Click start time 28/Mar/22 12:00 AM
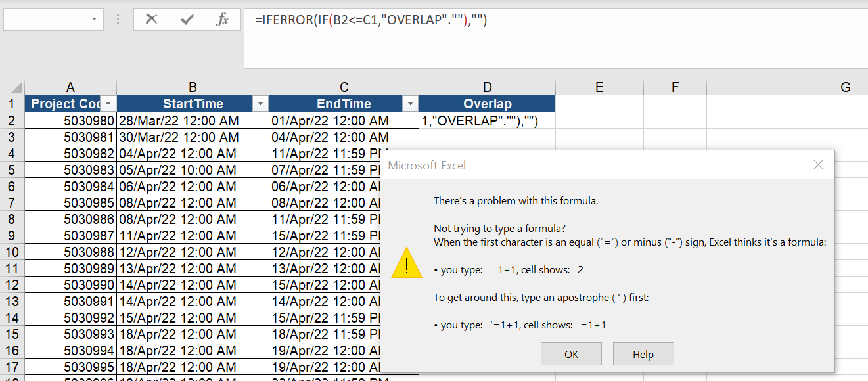This screenshot has height=381, width=868. click(x=193, y=121)
